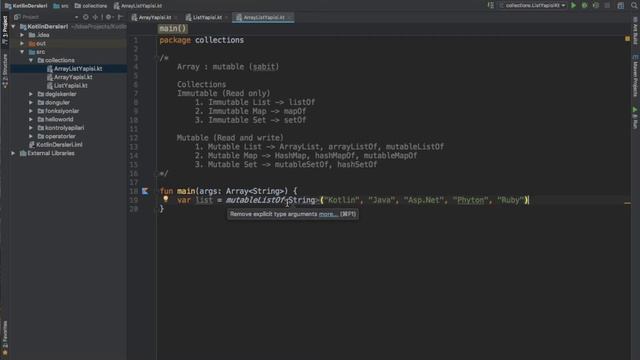Image resolution: width=640 pixels, height=360 pixels.
Task: Expand the .idea folder
Action: tap(22, 35)
